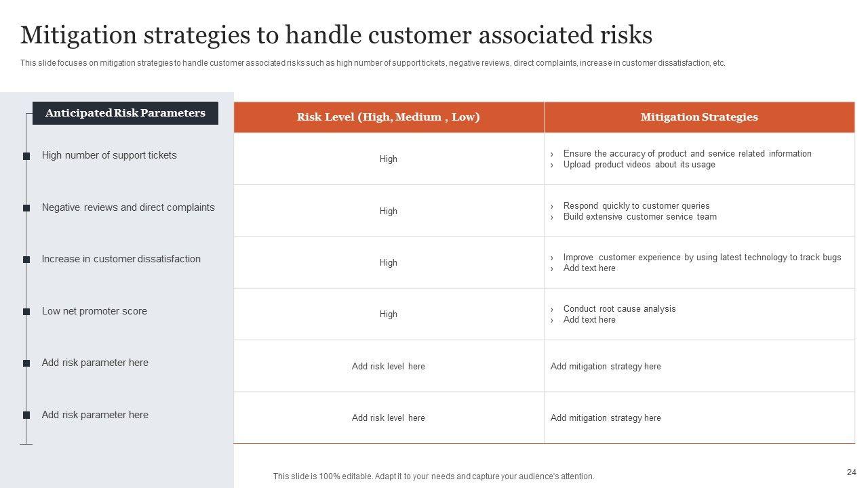This screenshot has width=868, height=488.
Task: Click the square marker beside High number of support tickets
Action: [x=26, y=156]
